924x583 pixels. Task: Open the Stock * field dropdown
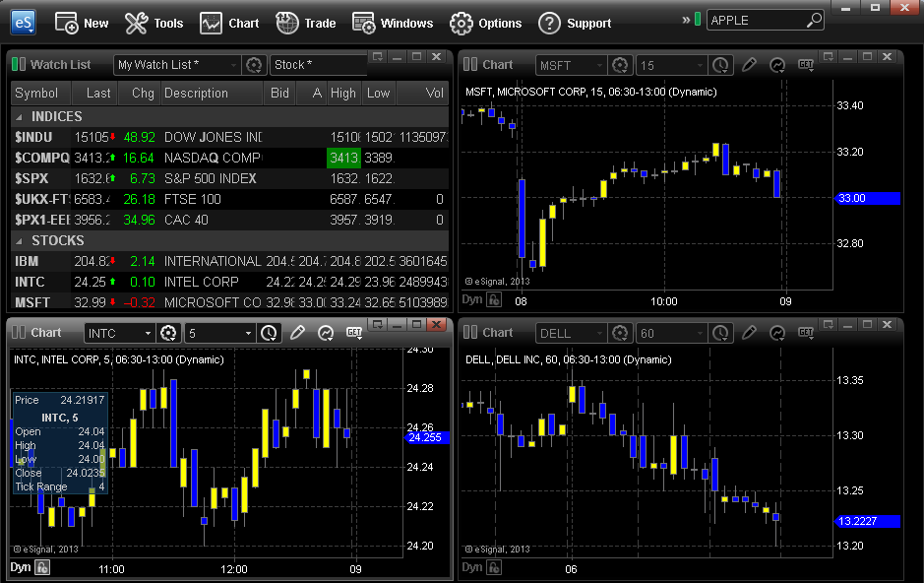(318, 65)
